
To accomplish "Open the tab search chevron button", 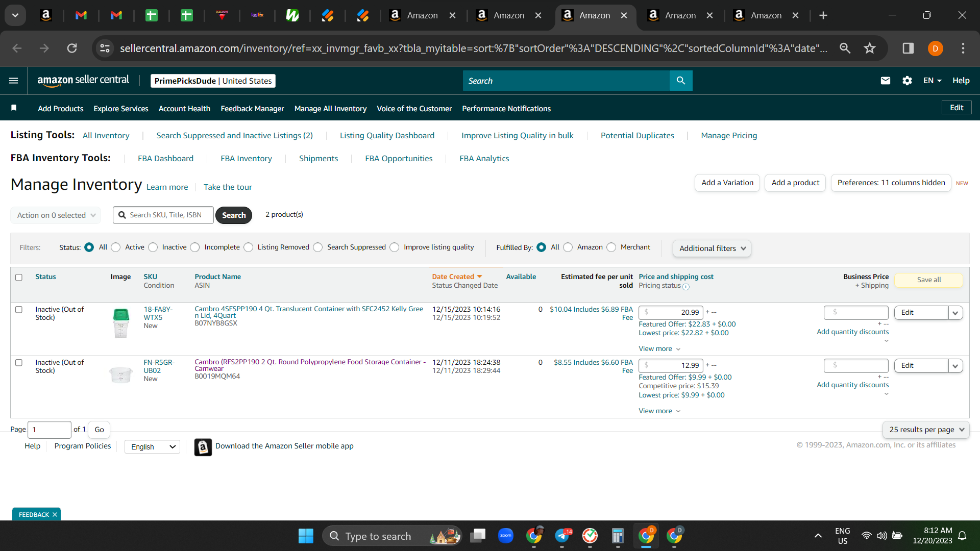I will [x=15, y=15].
